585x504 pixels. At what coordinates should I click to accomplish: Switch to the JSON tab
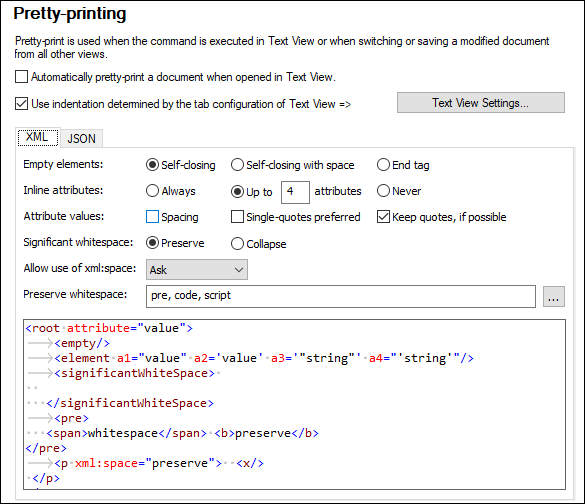pos(81,139)
